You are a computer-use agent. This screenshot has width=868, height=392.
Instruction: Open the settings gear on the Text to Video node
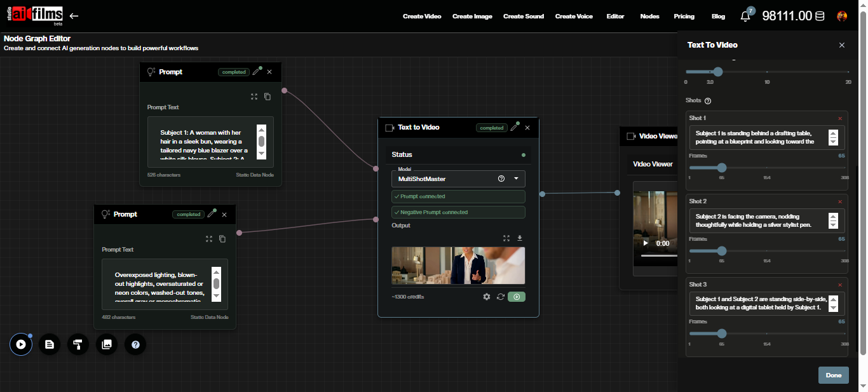[x=486, y=297]
